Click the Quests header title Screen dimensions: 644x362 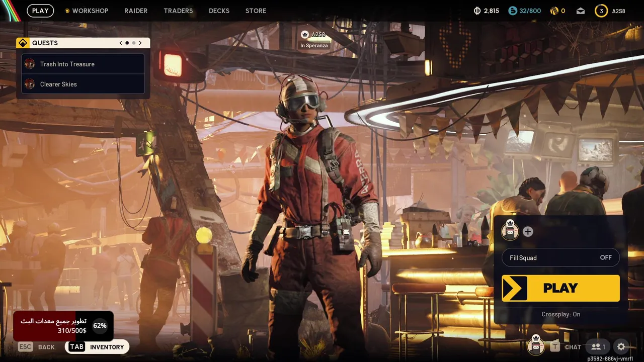click(45, 43)
